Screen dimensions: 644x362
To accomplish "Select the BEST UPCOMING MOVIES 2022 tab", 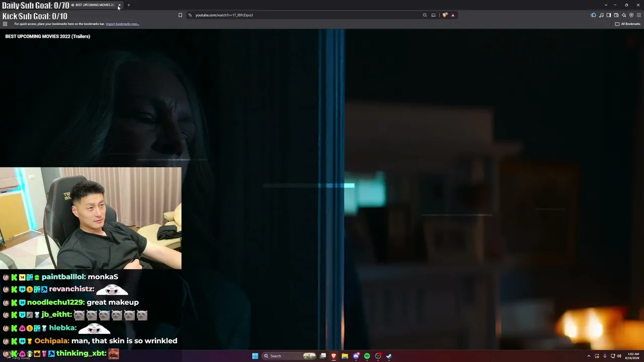I will tap(95, 5).
